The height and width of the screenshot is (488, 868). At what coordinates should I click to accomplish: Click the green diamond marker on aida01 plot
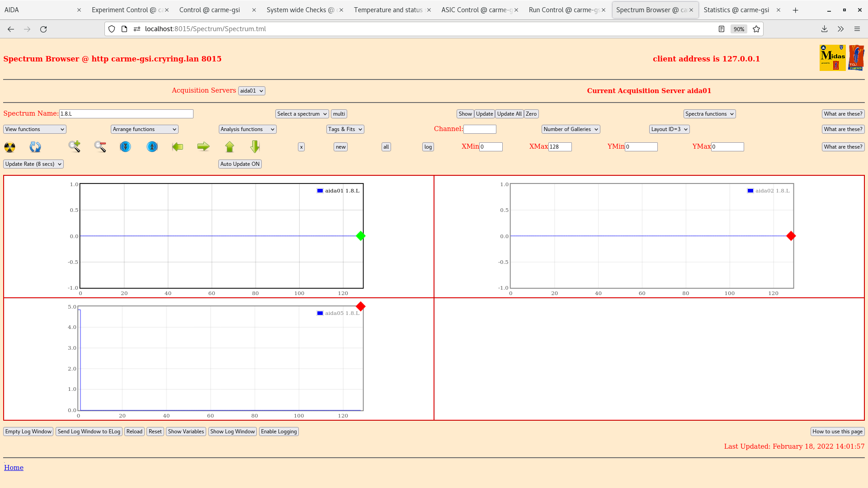(x=360, y=236)
